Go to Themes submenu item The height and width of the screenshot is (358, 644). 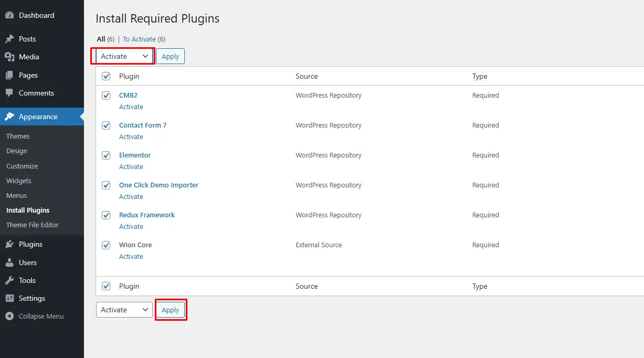[18, 136]
